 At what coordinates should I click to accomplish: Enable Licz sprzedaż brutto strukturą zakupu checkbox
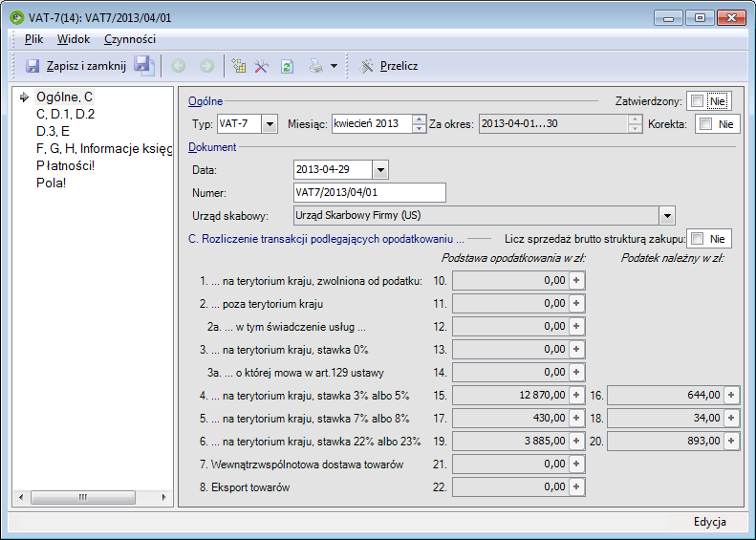(697, 239)
